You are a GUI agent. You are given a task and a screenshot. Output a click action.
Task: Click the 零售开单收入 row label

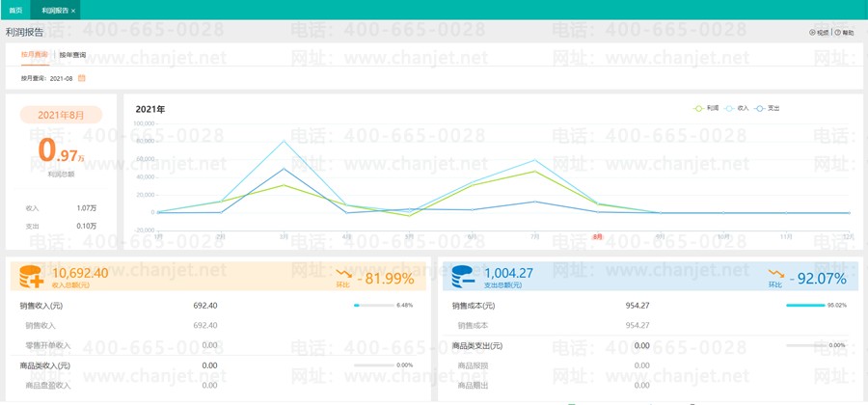pyautogui.click(x=48, y=345)
